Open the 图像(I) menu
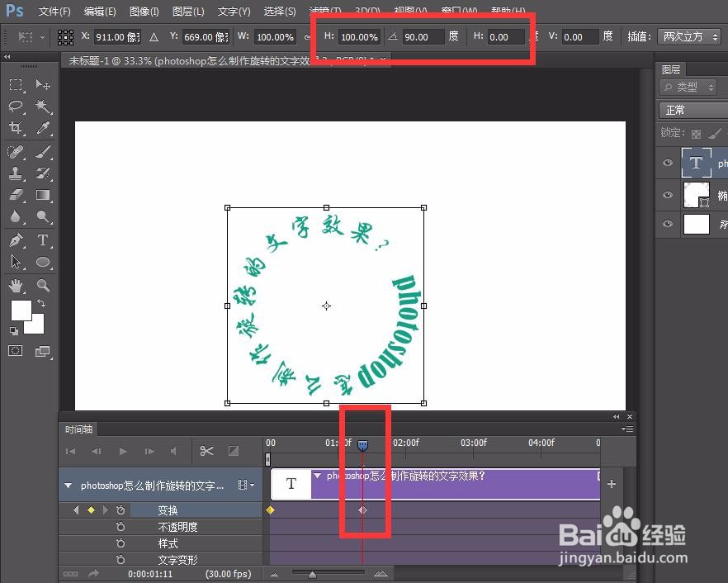Viewport: 728px width, 583px height. (144, 12)
